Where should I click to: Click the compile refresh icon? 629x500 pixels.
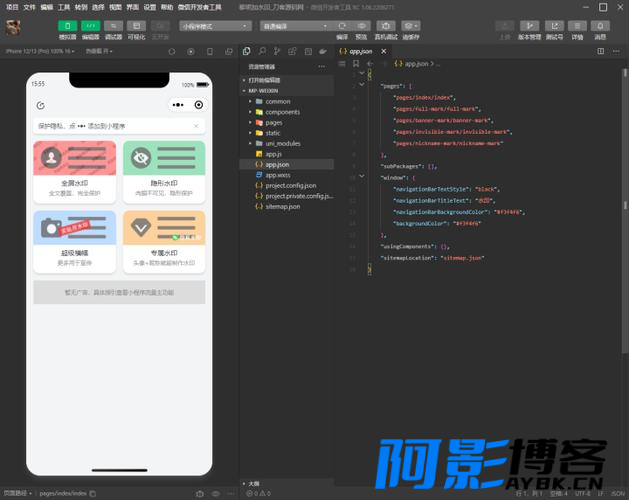pyautogui.click(x=342, y=26)
